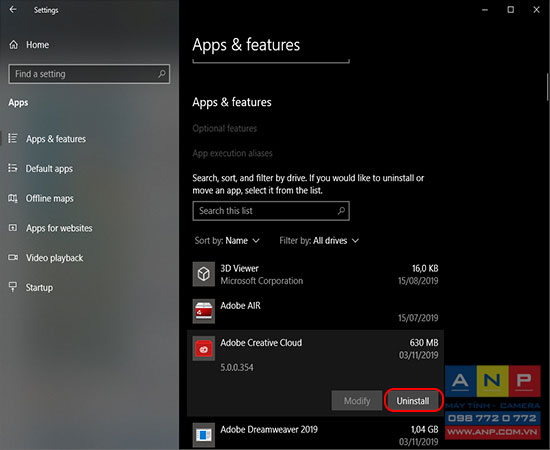
Task: Click the Home house icon
Action: coord(13,45)
